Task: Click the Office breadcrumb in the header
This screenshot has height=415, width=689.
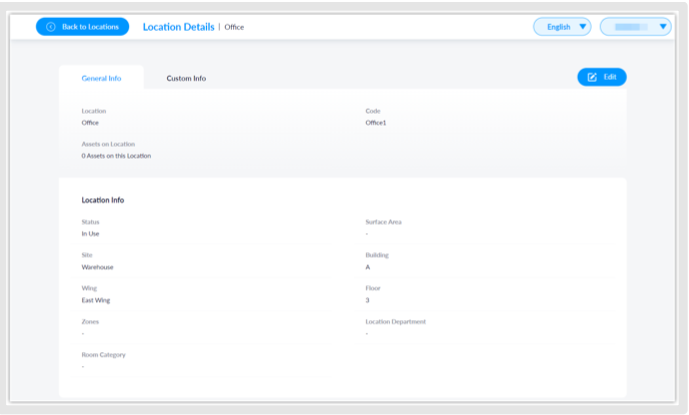Action: [234, 27]
